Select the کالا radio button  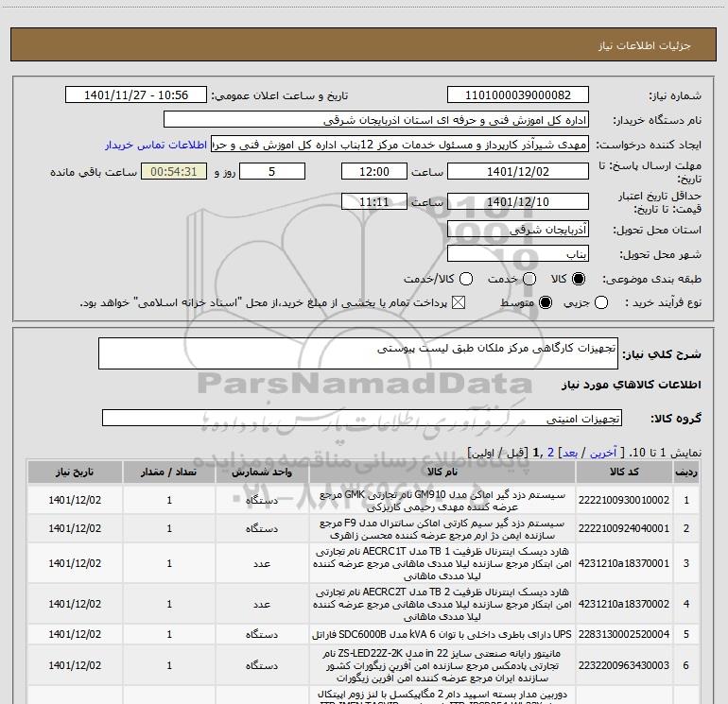[579, 279]
